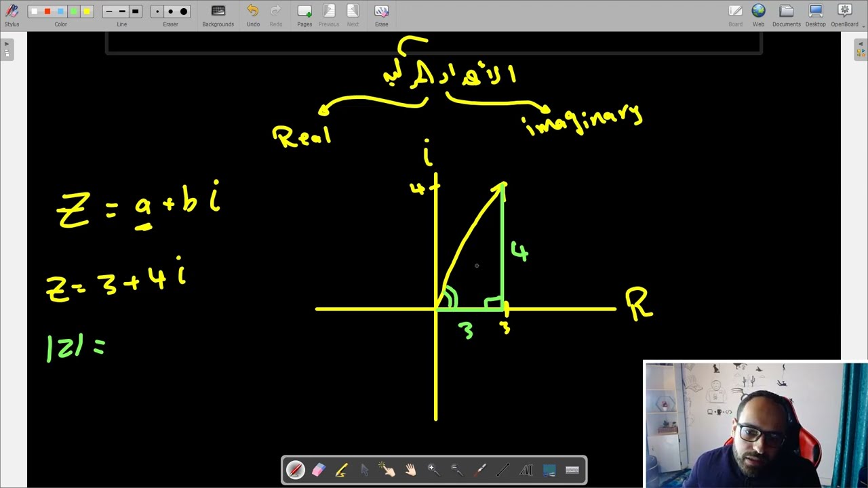
Task: Choose the medium line width
Action: [x=122, y=12]
